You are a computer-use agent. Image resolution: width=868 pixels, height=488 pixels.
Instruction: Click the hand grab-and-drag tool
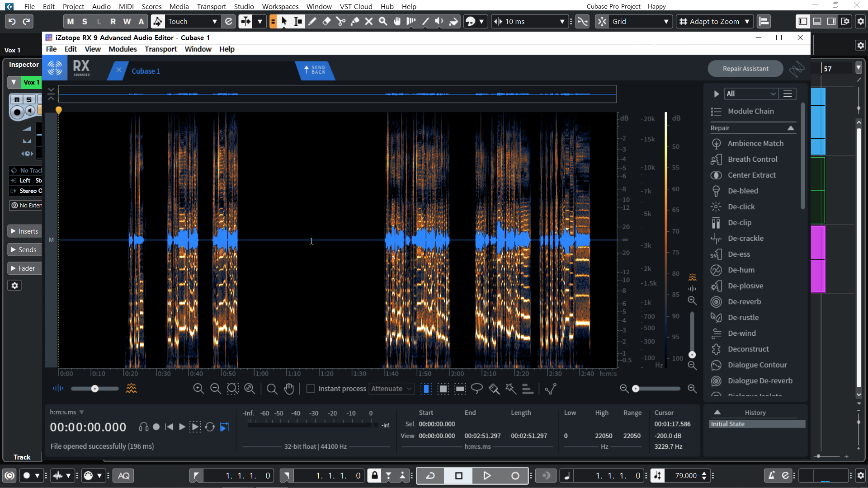click(289, 389)
